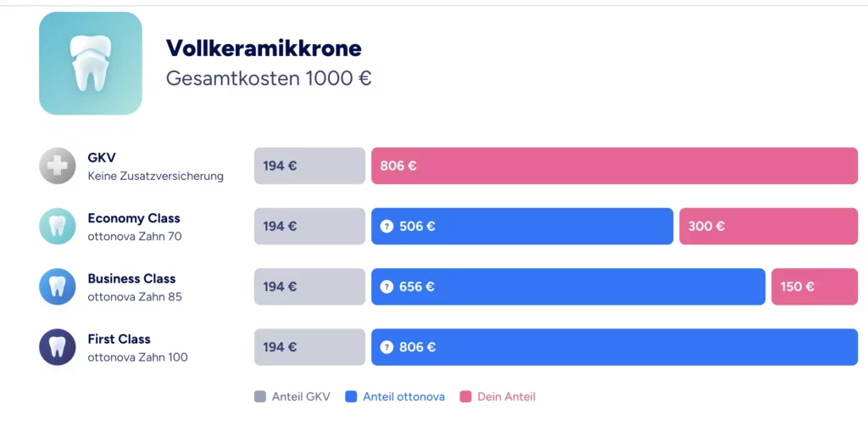Click the grey 194 € bar in GKV row
This screenshot has height=426, width=868.
pyautogui.click(x=309, y=165)
